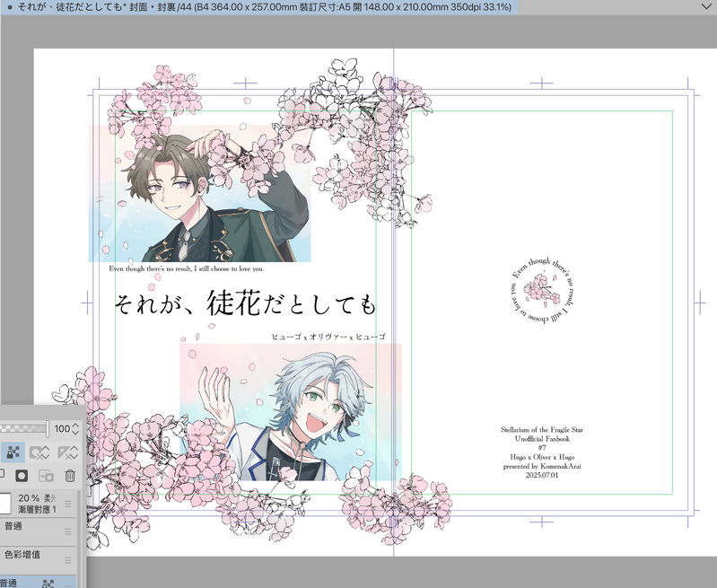Click the opacity value field showing 100
This screenshot has height=588, width=717.
pos(62,429)
